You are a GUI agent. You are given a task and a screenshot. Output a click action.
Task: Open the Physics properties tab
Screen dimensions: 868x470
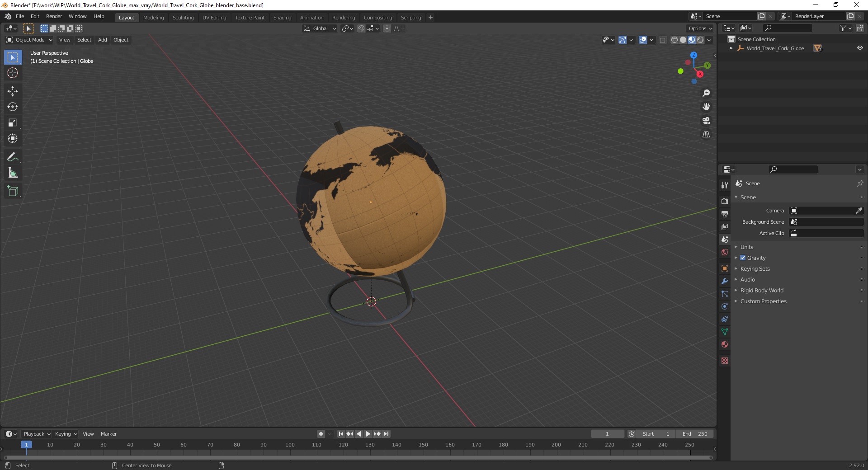(x=725, y=306)
